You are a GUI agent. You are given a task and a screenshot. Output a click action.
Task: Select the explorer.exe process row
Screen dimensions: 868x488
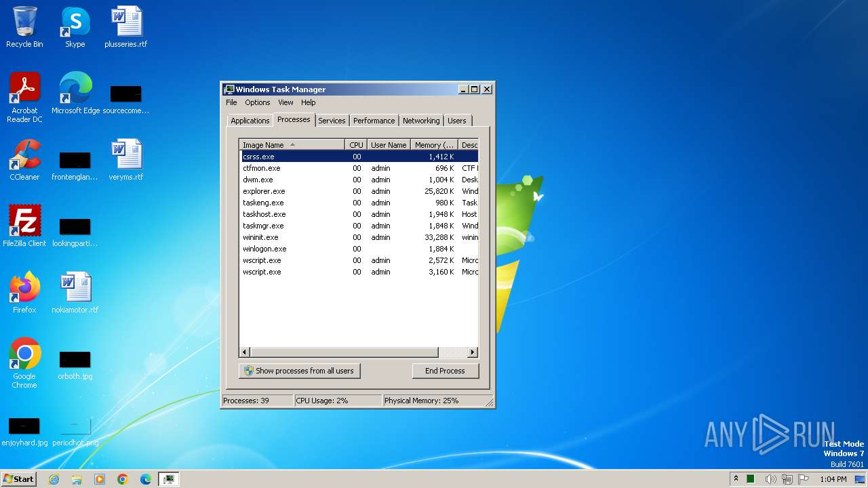pyautogui.click(x=359, y=191)
